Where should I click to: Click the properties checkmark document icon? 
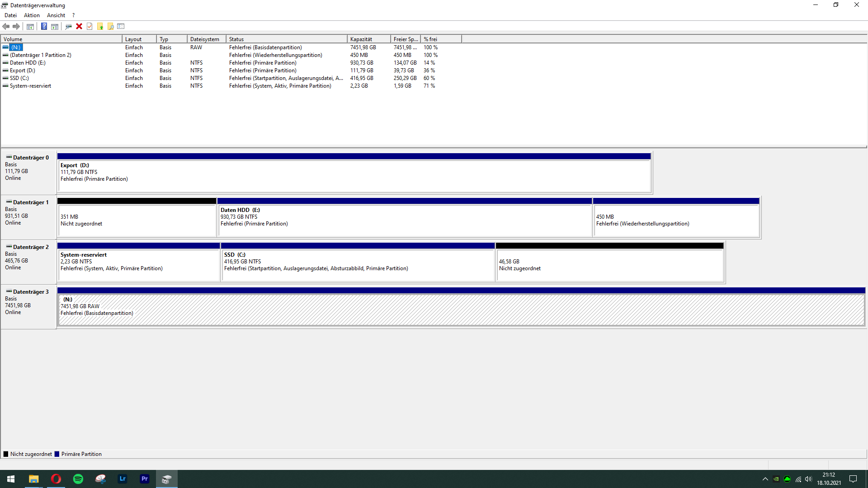[x=90, y=26]
